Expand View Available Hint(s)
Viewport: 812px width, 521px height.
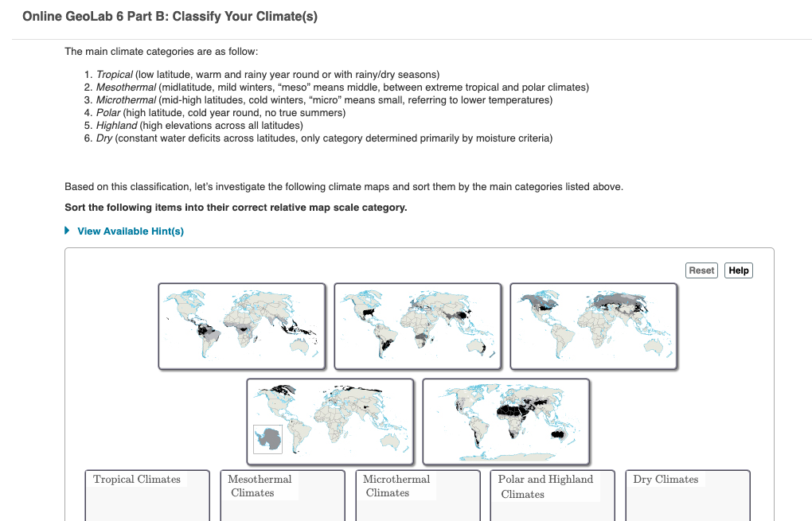[x=130, y=231]
